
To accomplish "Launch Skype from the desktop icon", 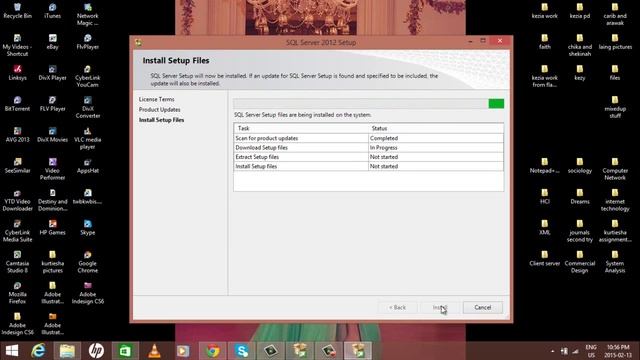I will (x=87, y=228).
